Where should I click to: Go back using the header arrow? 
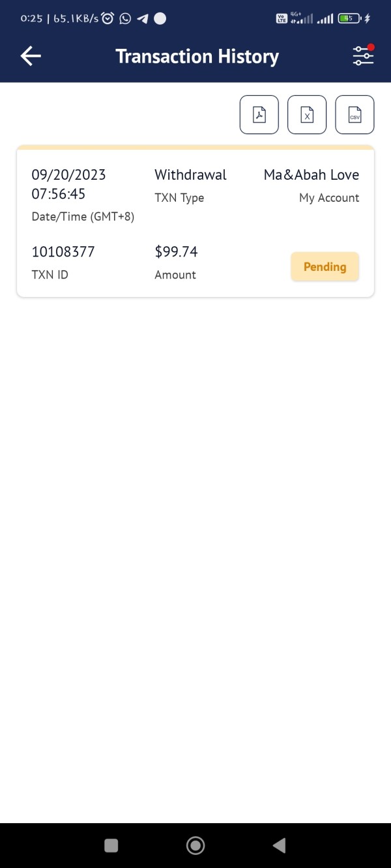tap(31, 57)
